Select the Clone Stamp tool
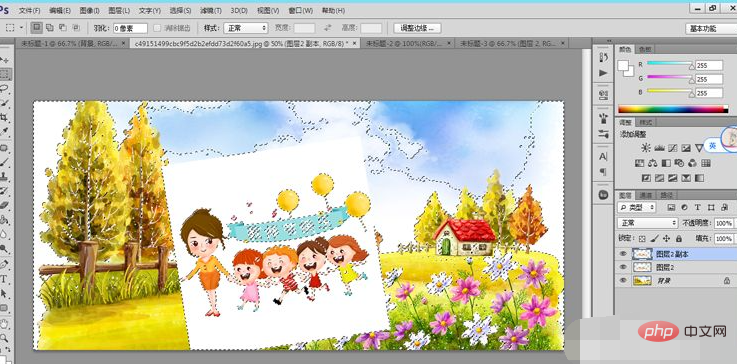The image size is (737, 364). pos(5,176)
